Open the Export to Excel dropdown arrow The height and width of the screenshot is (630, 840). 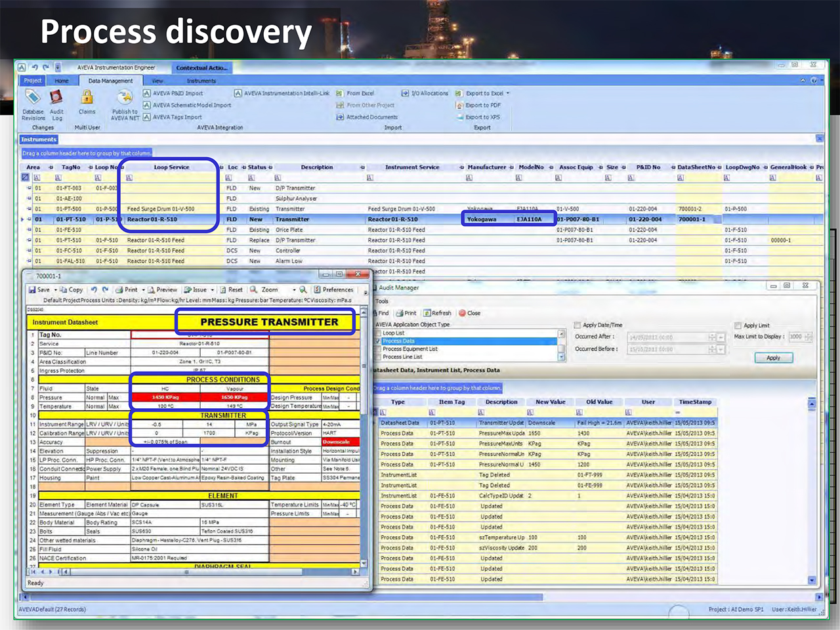click(x=508, y=93)
